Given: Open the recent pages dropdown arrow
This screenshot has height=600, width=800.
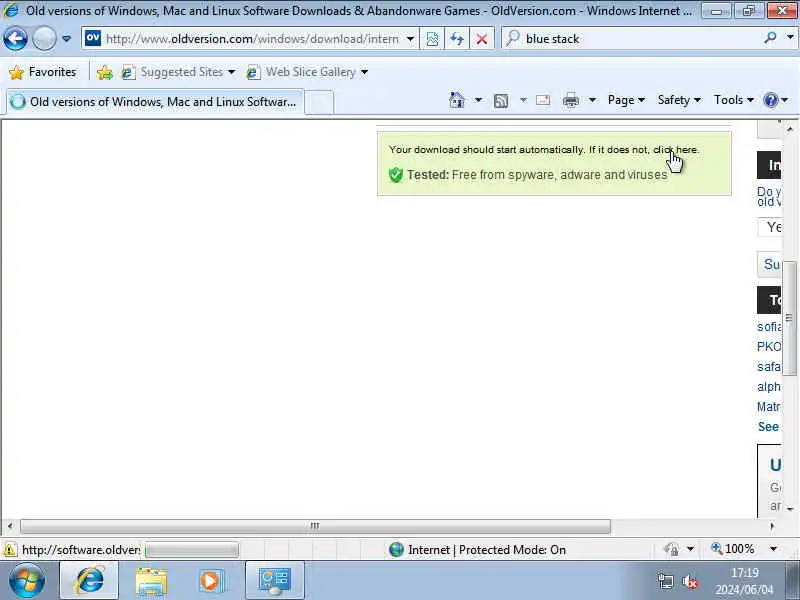Looking at the screenshot, I should point(66,39).
